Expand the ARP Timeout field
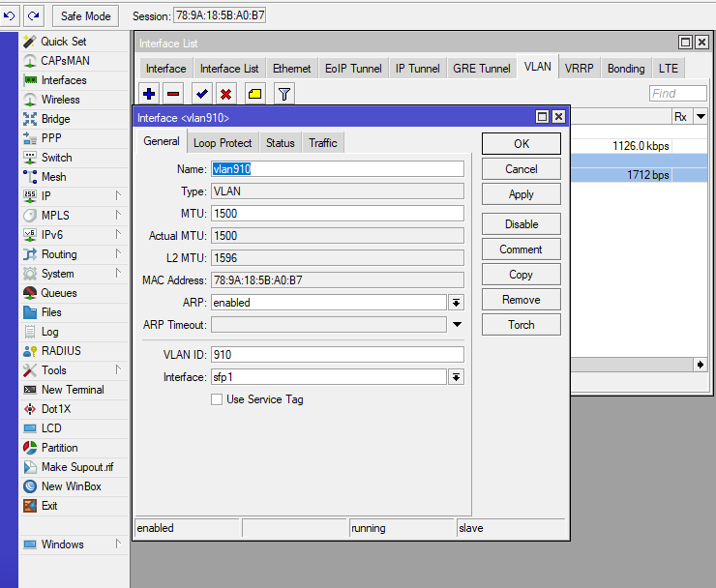 tap(457, 325)
